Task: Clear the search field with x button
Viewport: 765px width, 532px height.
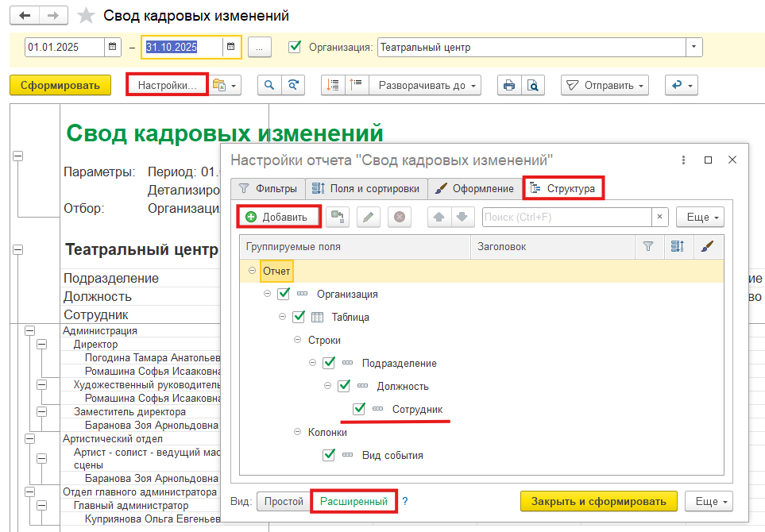Action: [659, 217]
